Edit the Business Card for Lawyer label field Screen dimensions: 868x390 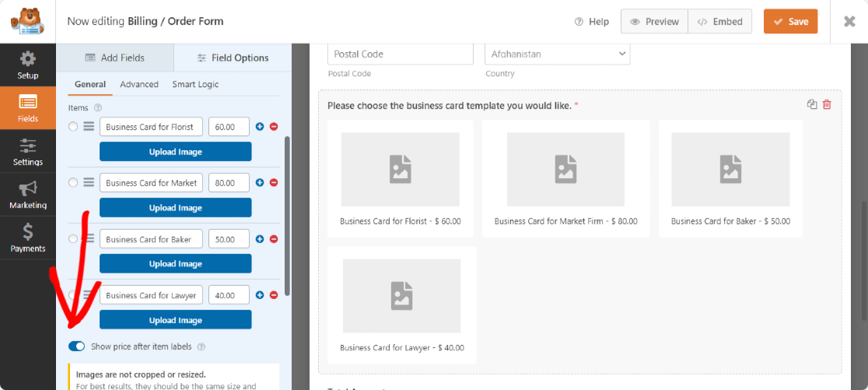point(151,295)
